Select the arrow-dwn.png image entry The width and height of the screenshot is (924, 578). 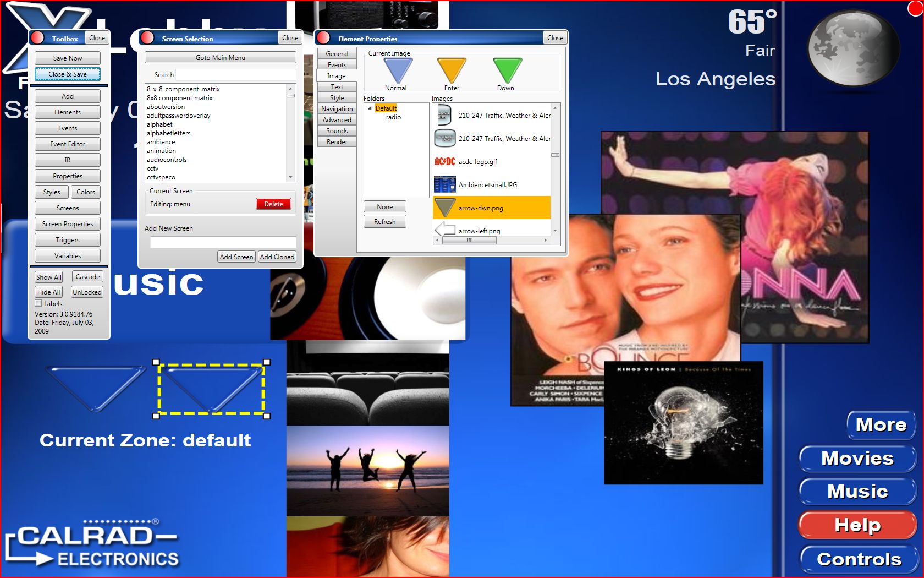point(492,208)
